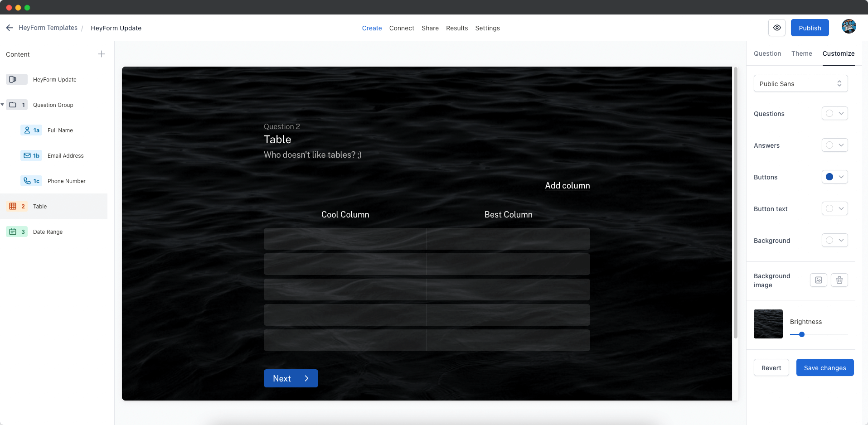Select the Phone Number phone icon badge

(31, 181)
